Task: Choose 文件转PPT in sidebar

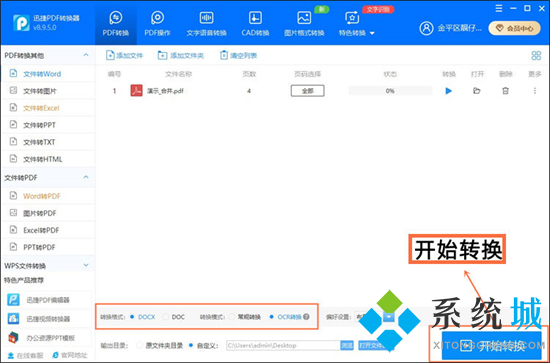Action: point(48,125)
